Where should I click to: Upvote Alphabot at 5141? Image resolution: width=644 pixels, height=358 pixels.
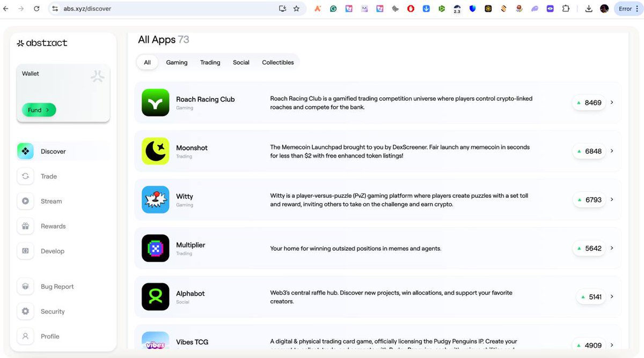[591, 297]
